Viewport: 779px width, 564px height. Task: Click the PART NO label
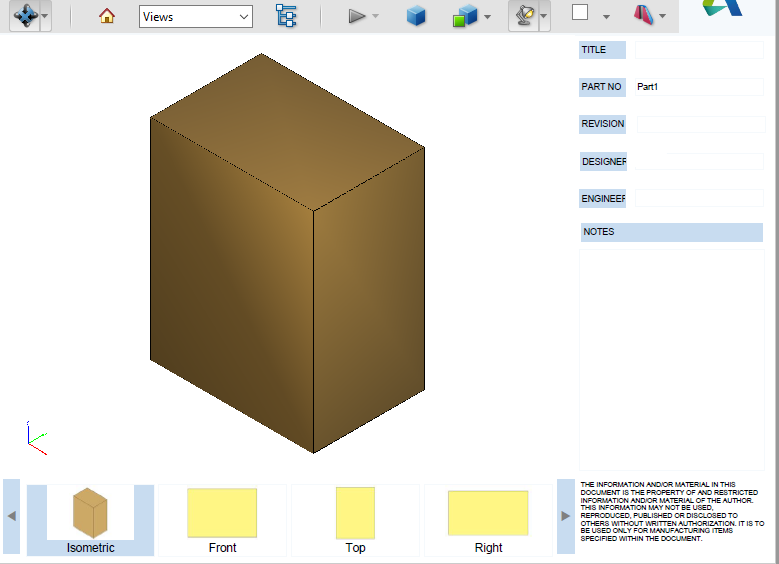point(601,86)
